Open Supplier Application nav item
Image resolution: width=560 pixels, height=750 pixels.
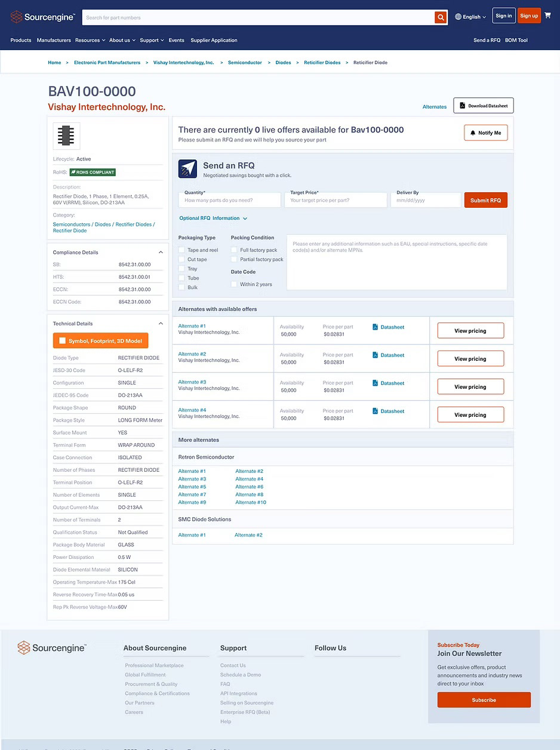[x=214, y=40]
